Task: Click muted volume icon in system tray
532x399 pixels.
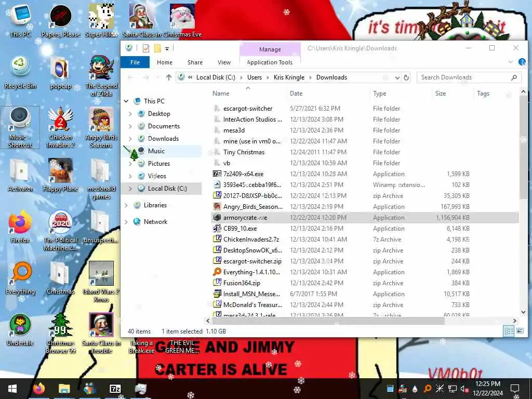Action: point(464,389)
